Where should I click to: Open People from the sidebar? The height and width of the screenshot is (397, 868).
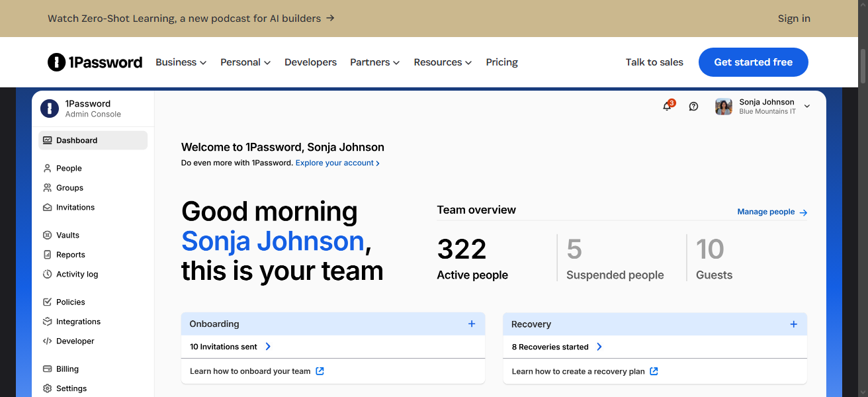click(69, 168)
